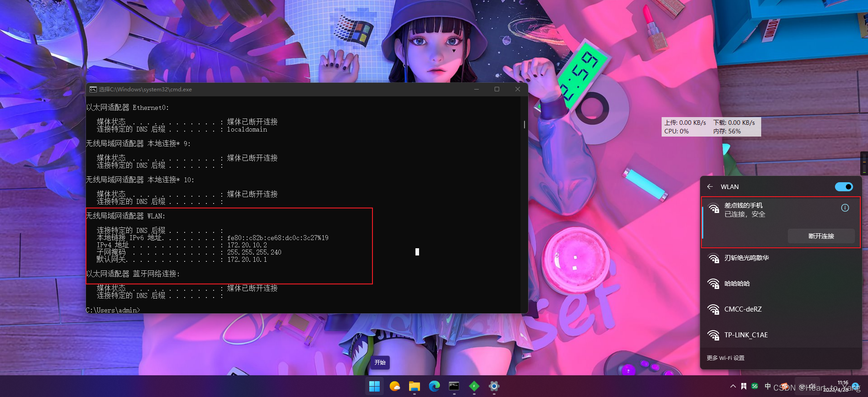Open 更多 Wi-Fi 设置 link

point(725,358)
